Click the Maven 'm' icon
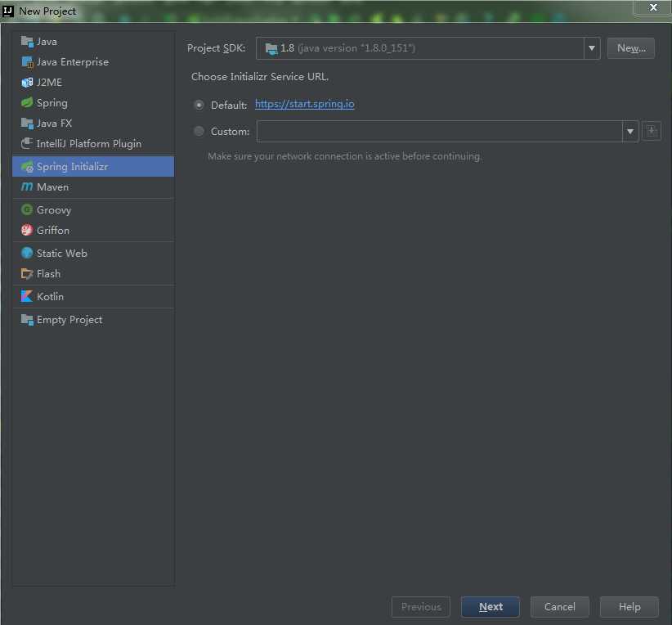This screenshot has width=672, height=625. 27,187
